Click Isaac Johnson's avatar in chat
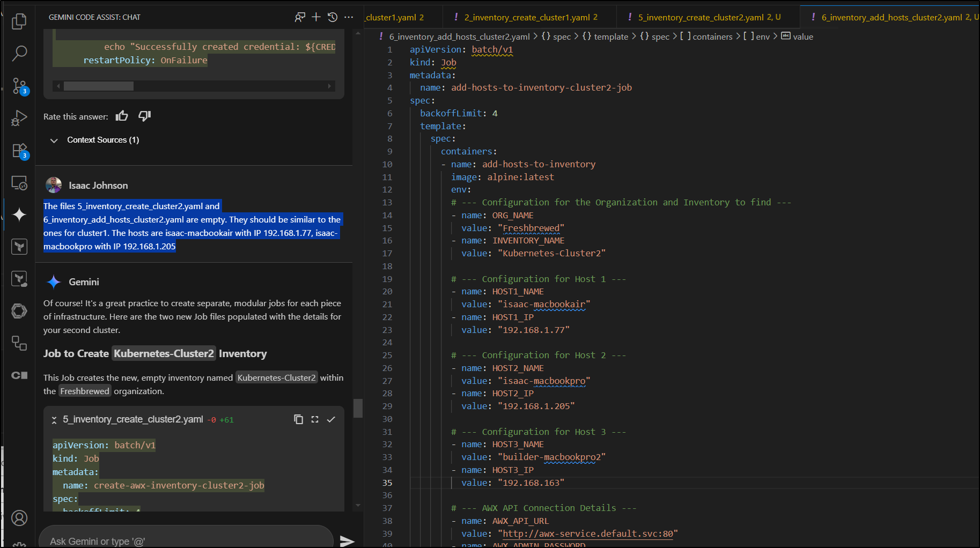The image size is (980, 548). (x=54, y=185)
